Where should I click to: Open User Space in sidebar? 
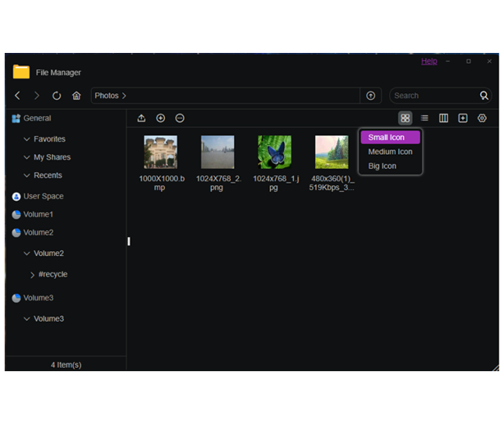43,196
